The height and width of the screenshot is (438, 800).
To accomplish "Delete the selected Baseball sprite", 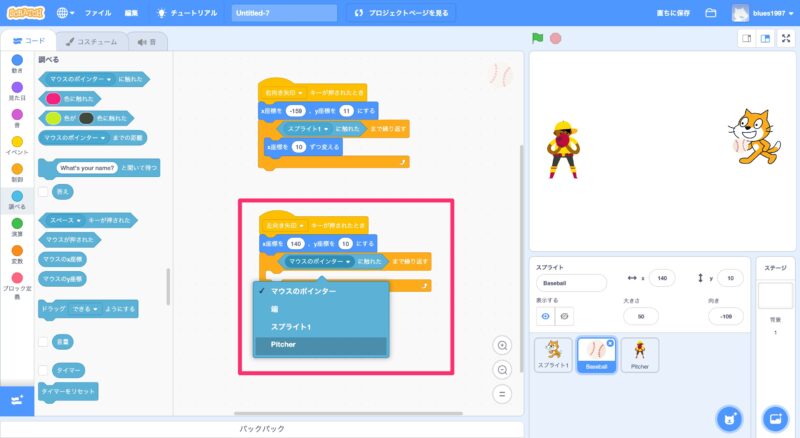I will [x=611, y=342].
